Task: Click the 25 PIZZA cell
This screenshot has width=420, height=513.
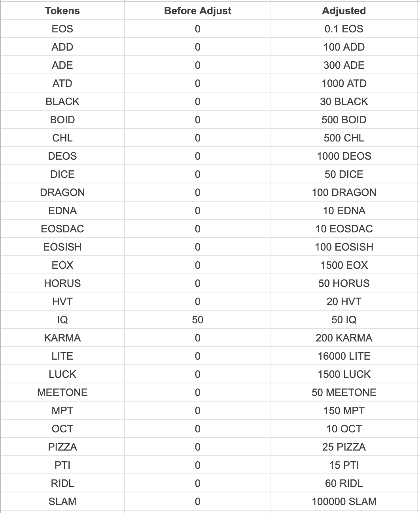Action: [x=344, y=447]
